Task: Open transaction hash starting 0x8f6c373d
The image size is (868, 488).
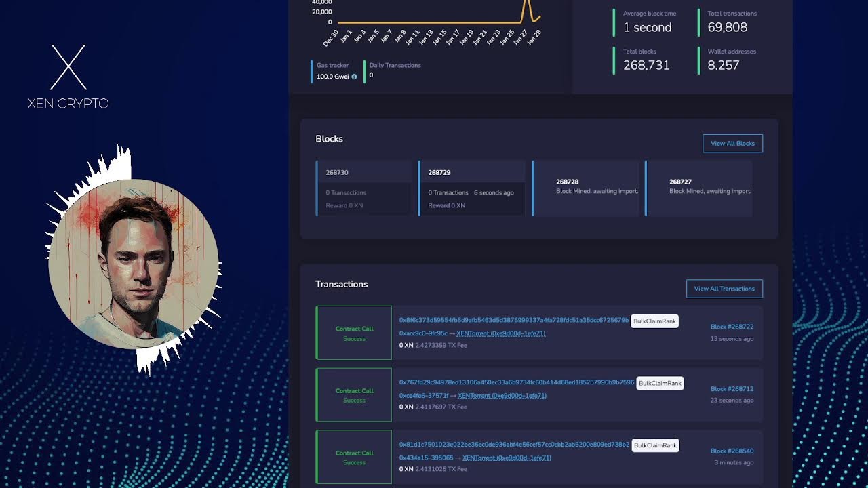Action: [x=514, y=320]
